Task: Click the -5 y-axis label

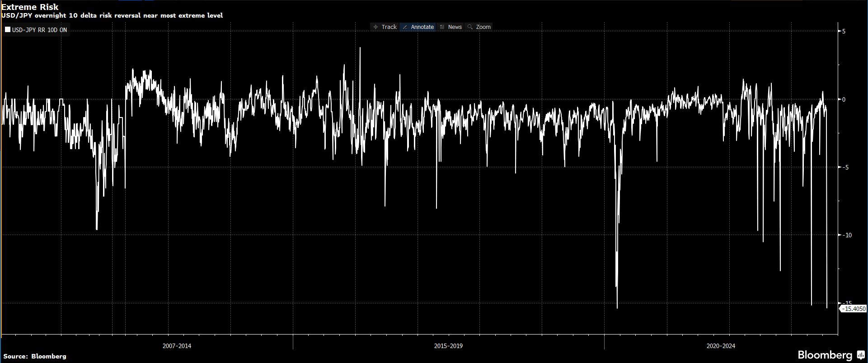Action: (845, 167)
